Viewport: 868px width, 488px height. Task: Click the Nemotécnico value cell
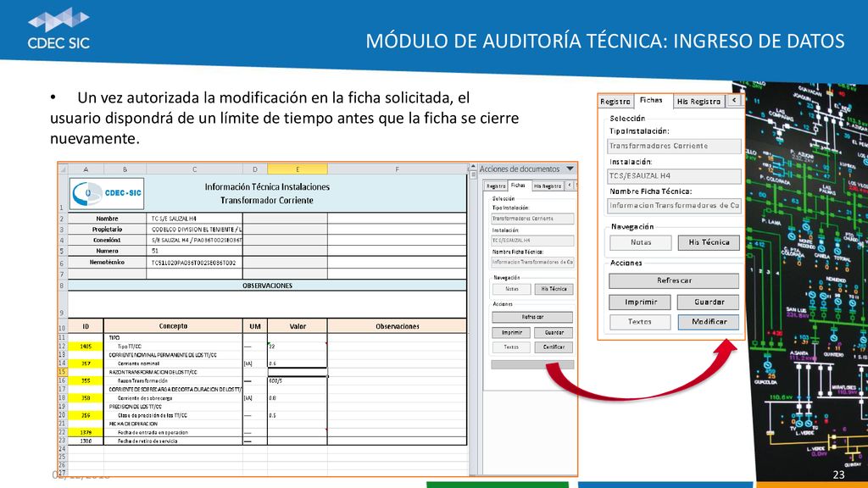(x=194, y=263)
